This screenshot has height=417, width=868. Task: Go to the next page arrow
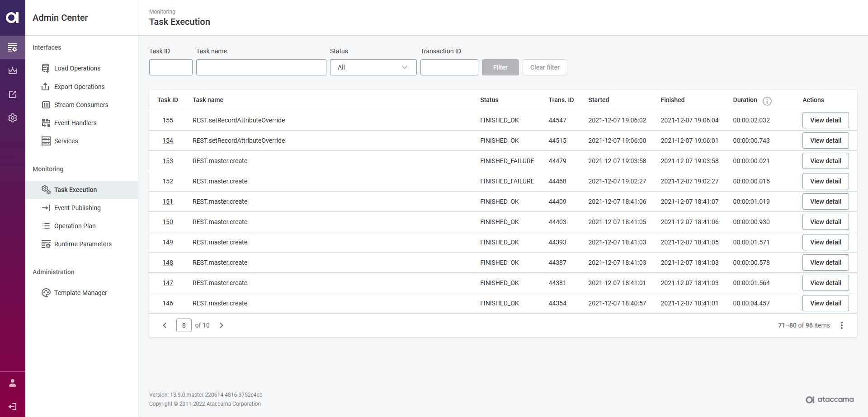(222, 325)
